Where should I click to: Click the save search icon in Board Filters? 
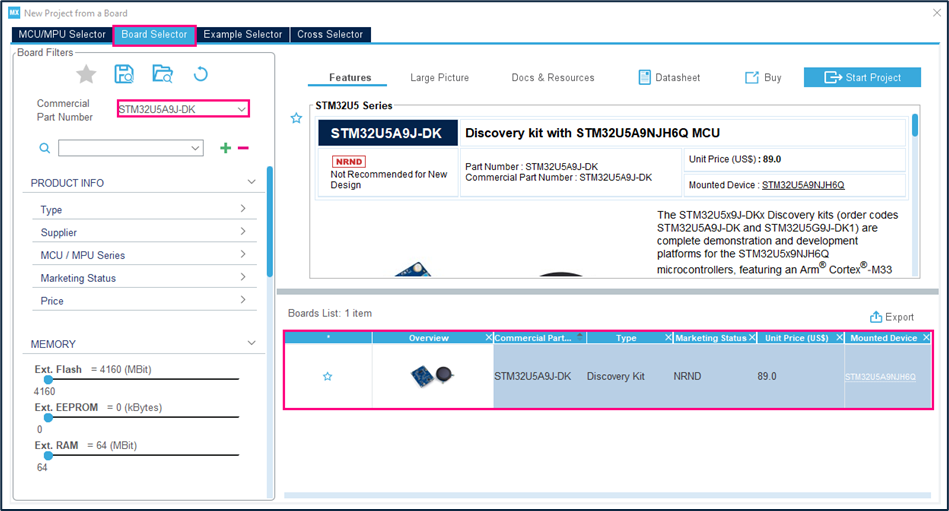coord(124,74)
